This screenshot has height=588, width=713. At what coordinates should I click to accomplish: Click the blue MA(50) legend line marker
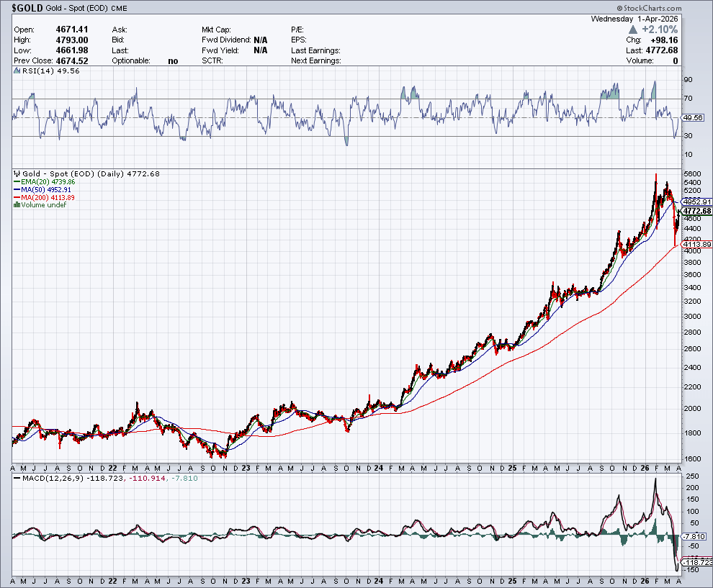(x=17, y=190)
